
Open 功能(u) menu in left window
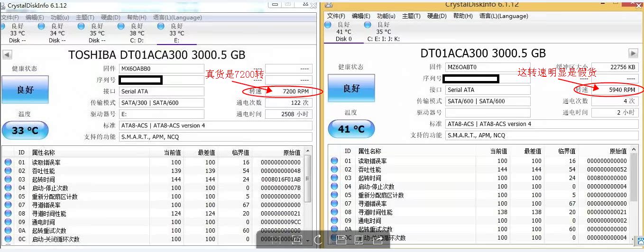pos(60,18)
